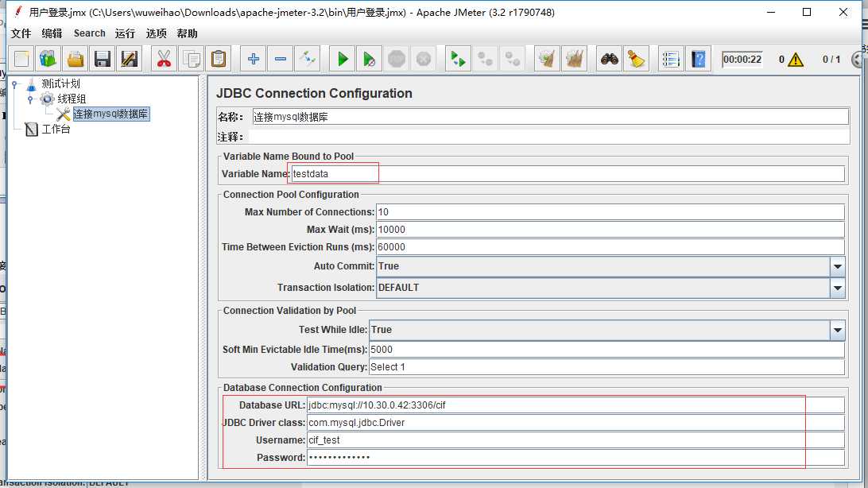The height and width of the screenshot is (488, 868).
Task: Click Time Between Eviction Runs field
Action: coord(610,247)
